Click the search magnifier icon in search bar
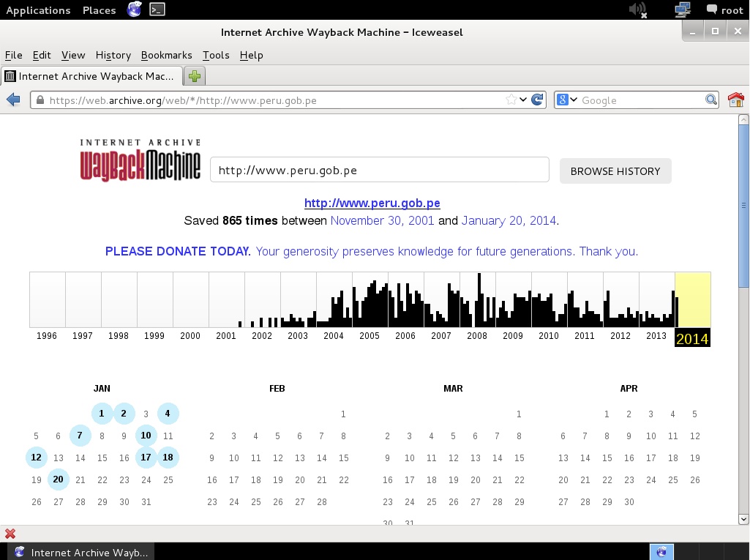 click(710, 100)
